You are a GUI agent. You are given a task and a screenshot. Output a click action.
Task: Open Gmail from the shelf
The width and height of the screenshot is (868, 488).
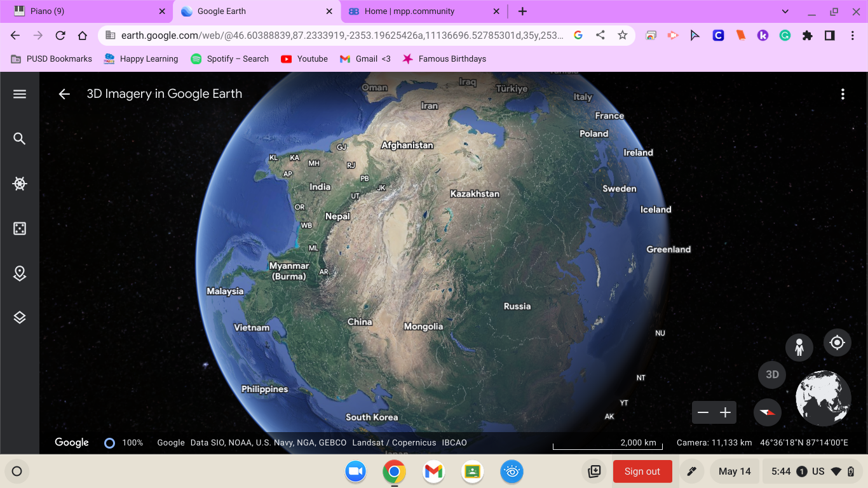433,471
